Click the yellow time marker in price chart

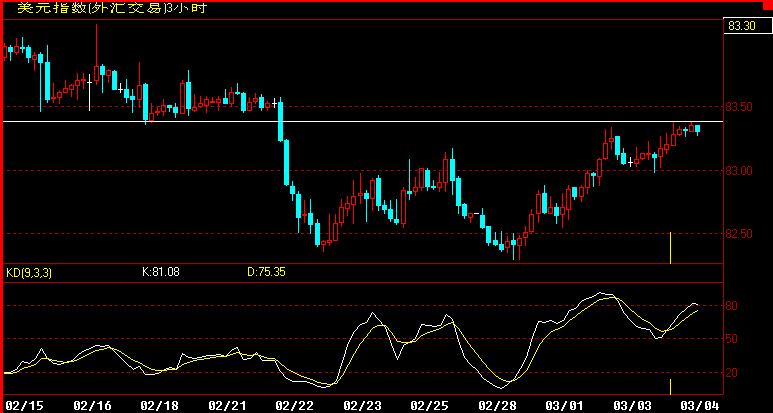pos(670,247)
